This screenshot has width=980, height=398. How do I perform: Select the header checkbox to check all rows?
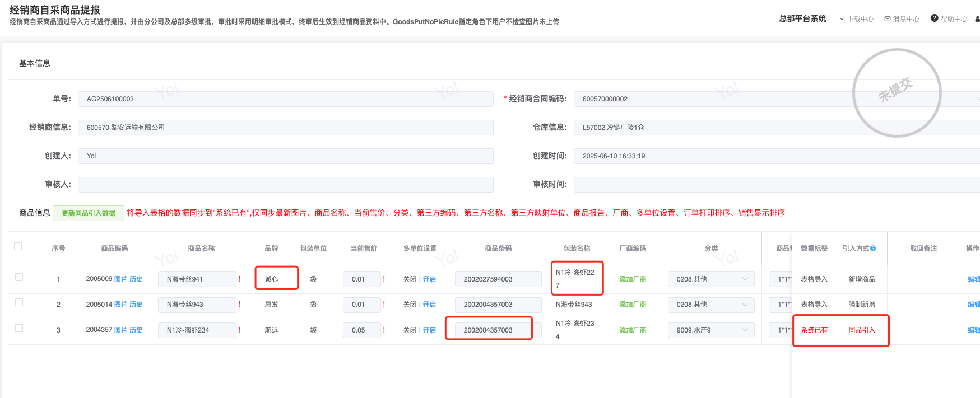18,246
